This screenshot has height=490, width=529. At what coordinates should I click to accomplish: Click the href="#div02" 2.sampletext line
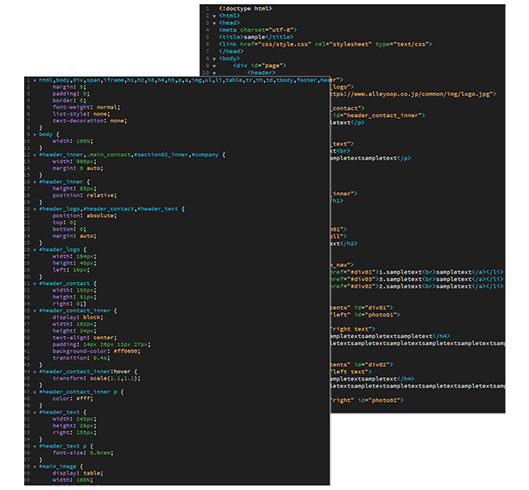tap(417, 286)
